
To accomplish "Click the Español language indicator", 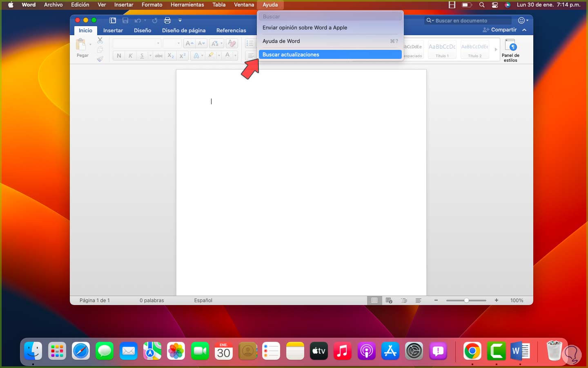I will 203,301.
